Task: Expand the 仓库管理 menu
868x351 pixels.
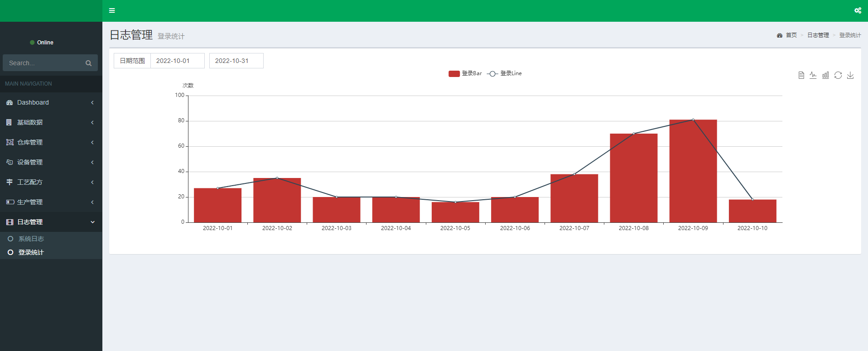Action: 51,142
